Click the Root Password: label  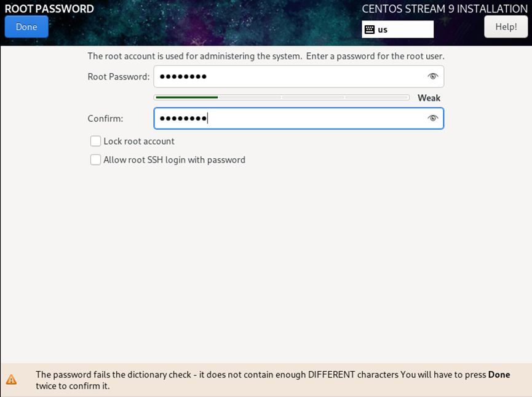point(119,77)
